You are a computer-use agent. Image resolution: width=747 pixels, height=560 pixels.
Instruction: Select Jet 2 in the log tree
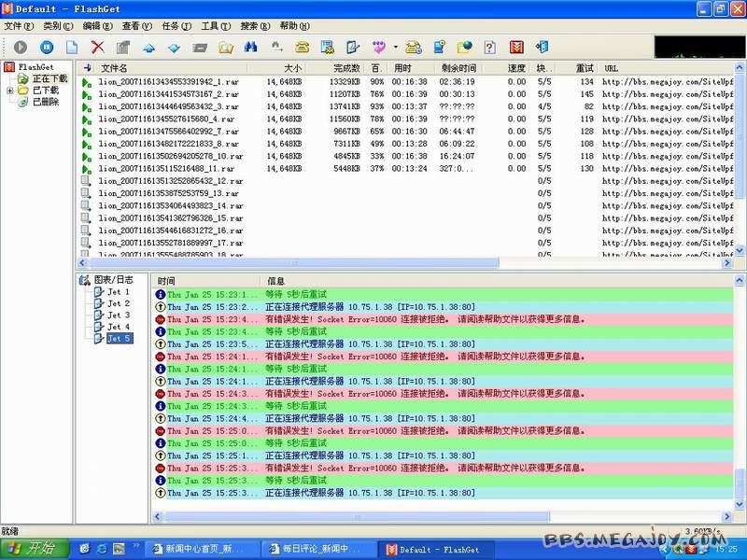(119, 303)
